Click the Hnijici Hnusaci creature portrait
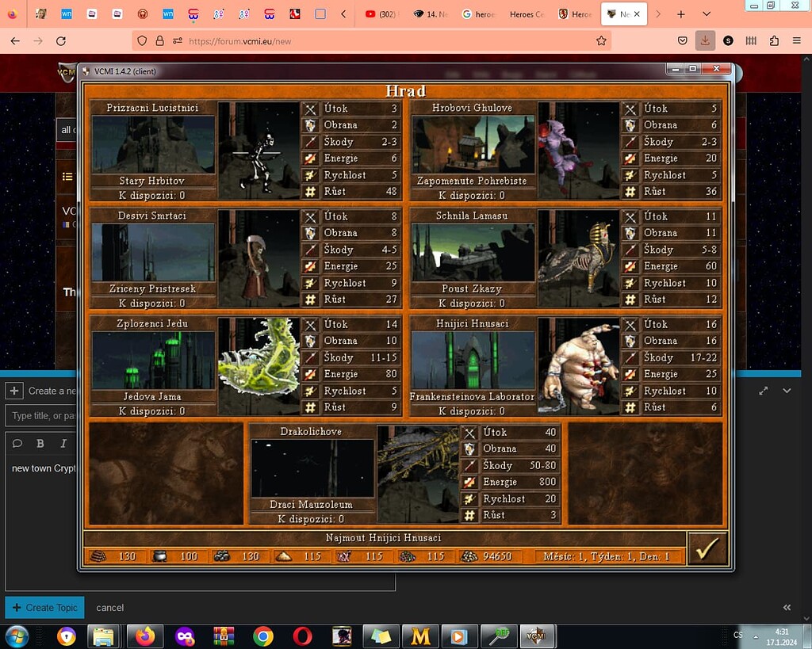This screenshot has height=649, width=812. tap(578, 366)
